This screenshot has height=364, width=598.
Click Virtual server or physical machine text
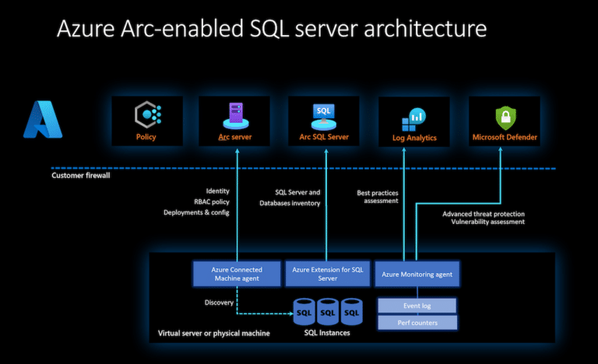[x=214, y=333]
